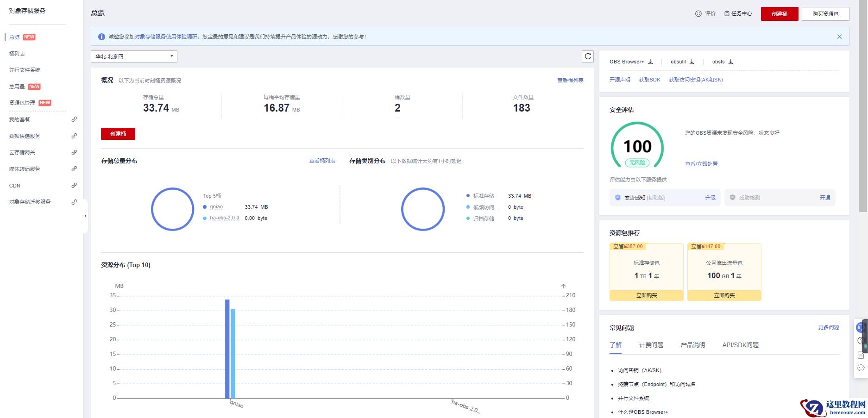Image resolution: width=868 pixels, height=418 pixels.
Task: Click link icon beside 数据快递服务
Action: click(74, 136)
